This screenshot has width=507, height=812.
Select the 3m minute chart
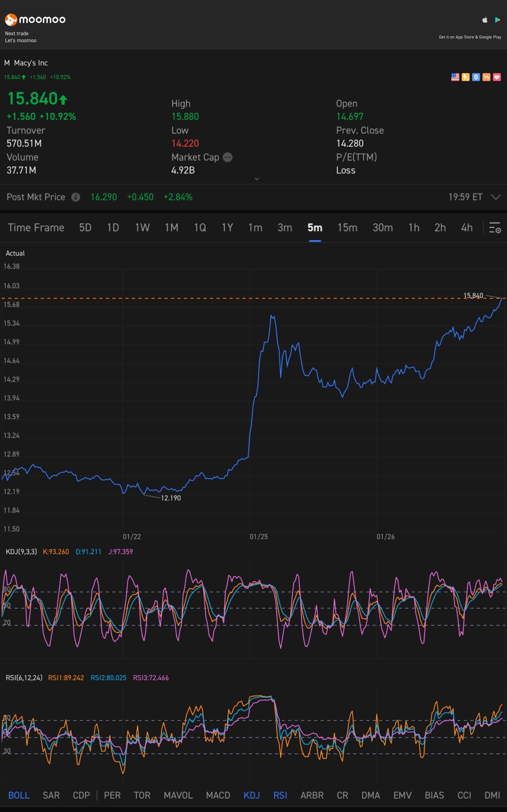click(x=285, y=228)
